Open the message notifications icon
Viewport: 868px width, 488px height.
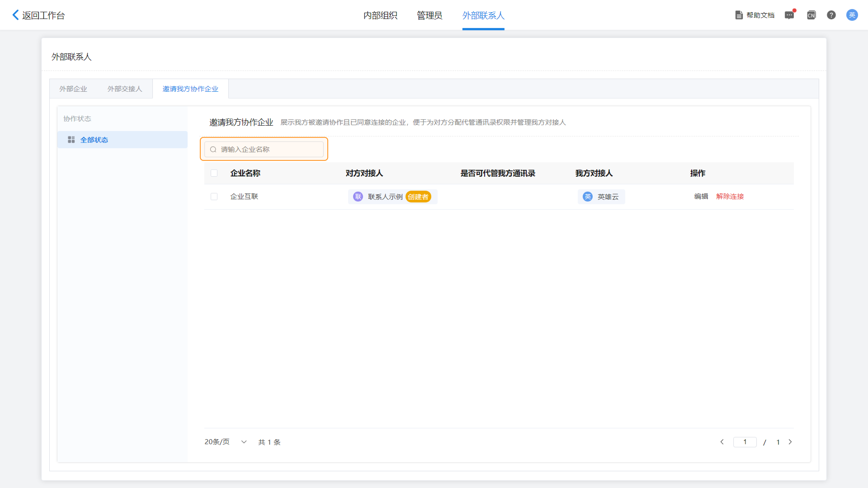[789, 15]
